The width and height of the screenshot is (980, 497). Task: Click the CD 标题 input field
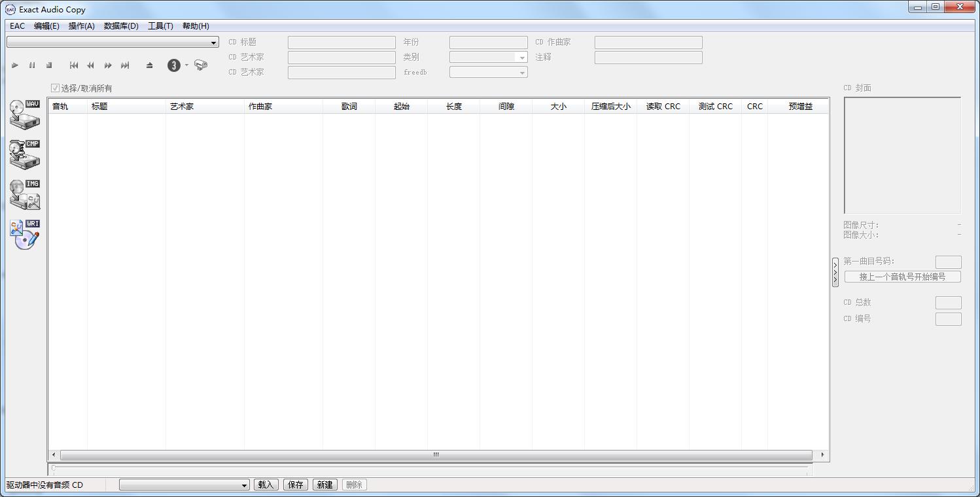click(341, 43)
